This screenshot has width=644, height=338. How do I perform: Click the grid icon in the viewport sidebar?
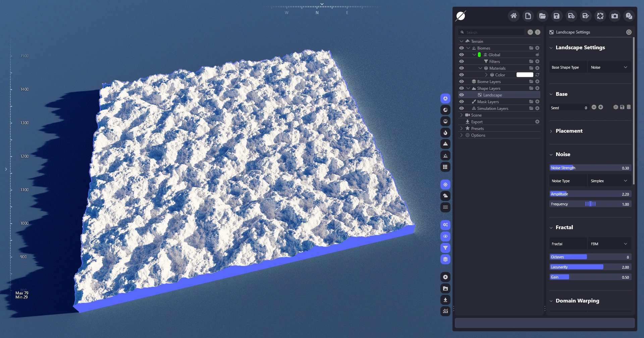pyautogui.click(x=445, y=167)
